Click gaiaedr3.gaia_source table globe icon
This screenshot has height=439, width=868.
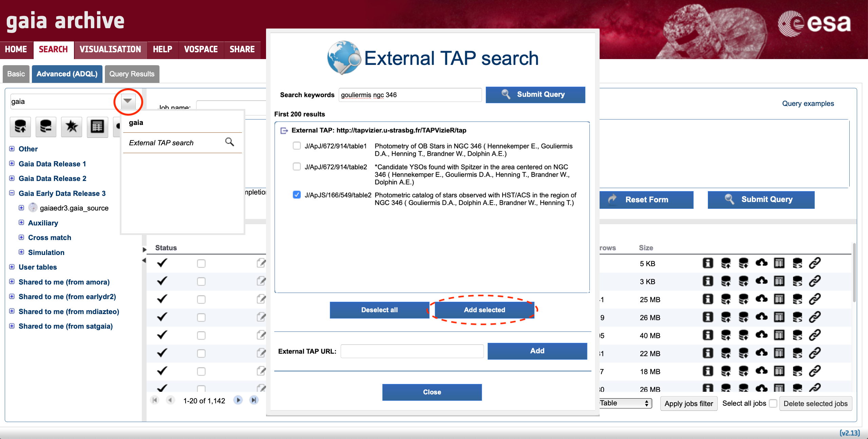(x=33, y=207)
